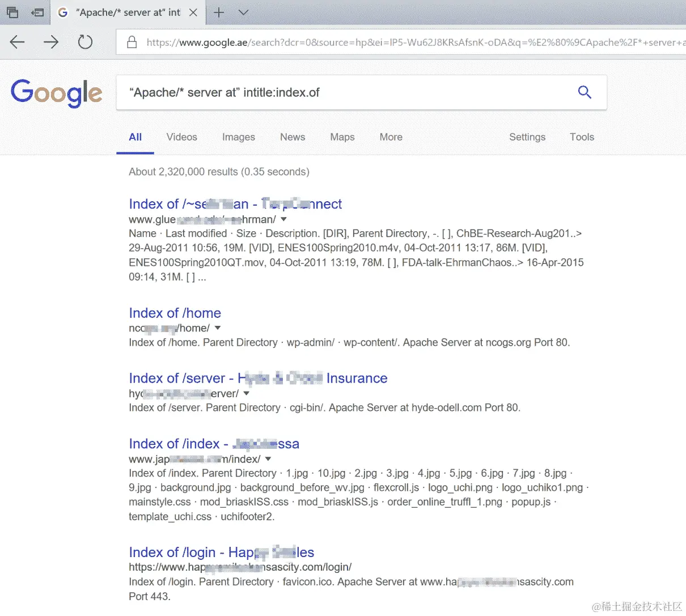The image size is (686, 616).
Task: Click the set-tabs-aside arrow icon
Action: 38,12
